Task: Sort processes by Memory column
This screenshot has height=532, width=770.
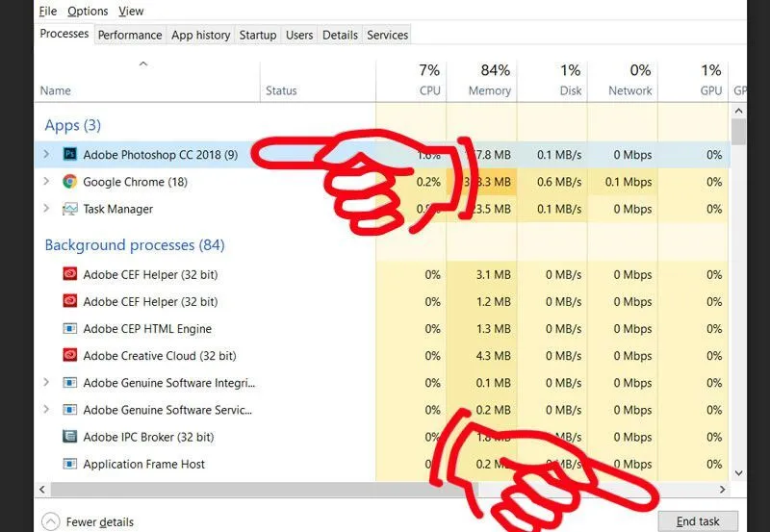Action: 482,81
